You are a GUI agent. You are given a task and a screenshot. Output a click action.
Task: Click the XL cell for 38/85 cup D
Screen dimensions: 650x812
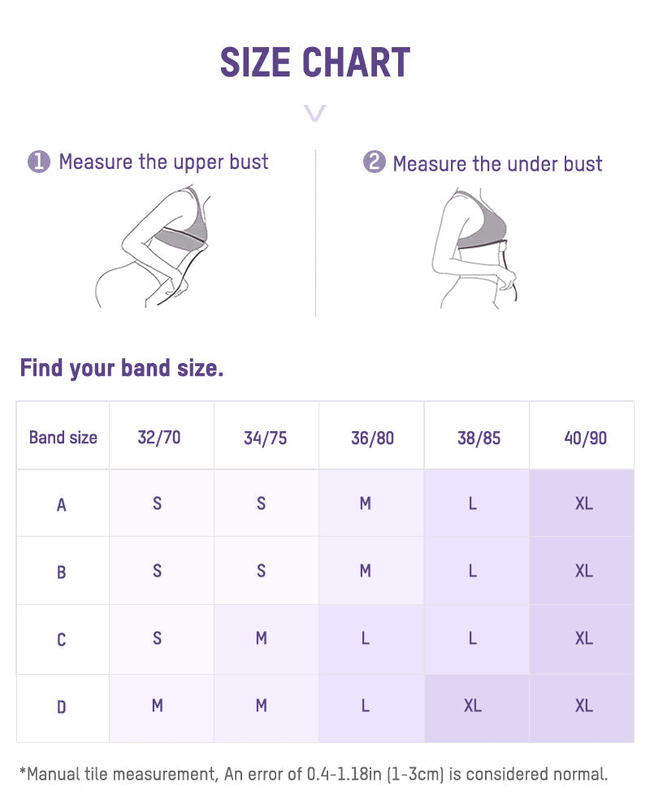tap(473, 706)
